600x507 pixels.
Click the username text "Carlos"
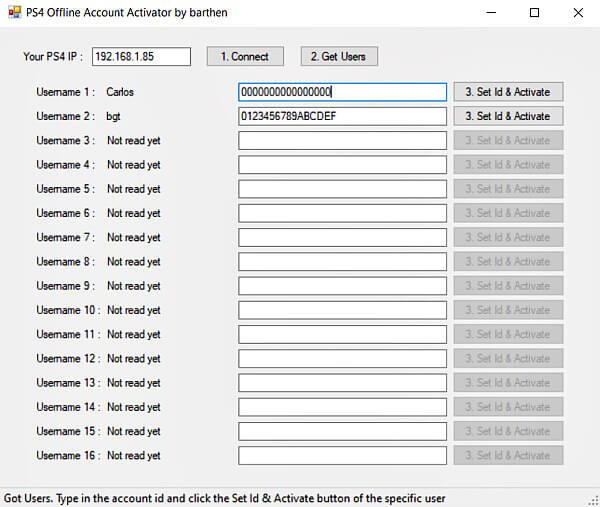tap(120, 92)
